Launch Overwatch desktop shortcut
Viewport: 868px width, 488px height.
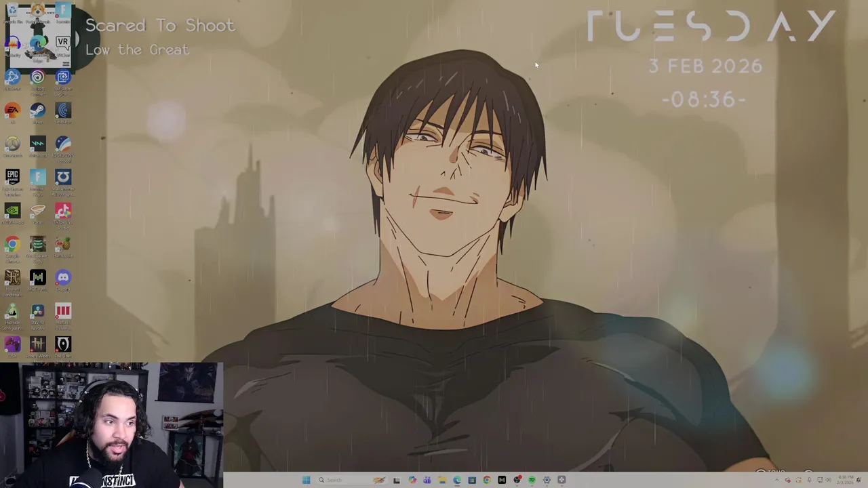tap(12, 146)
